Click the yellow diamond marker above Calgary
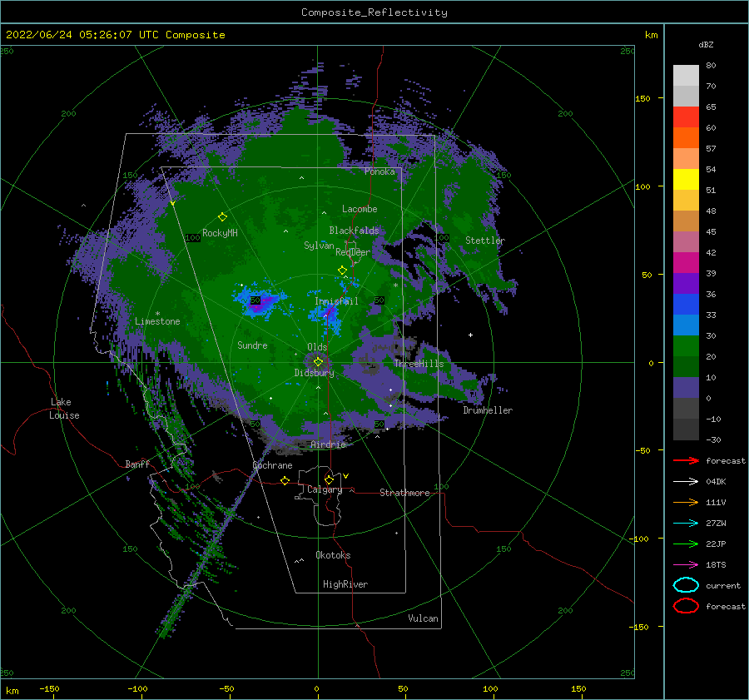Image resolution: width=749 pixels, height=700 pixels. point(329,479)
